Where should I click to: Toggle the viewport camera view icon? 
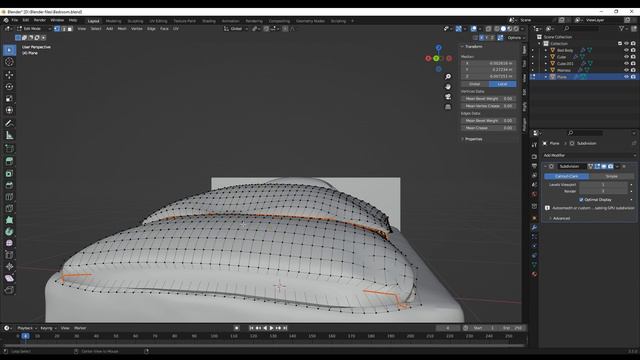click(448, 97)
